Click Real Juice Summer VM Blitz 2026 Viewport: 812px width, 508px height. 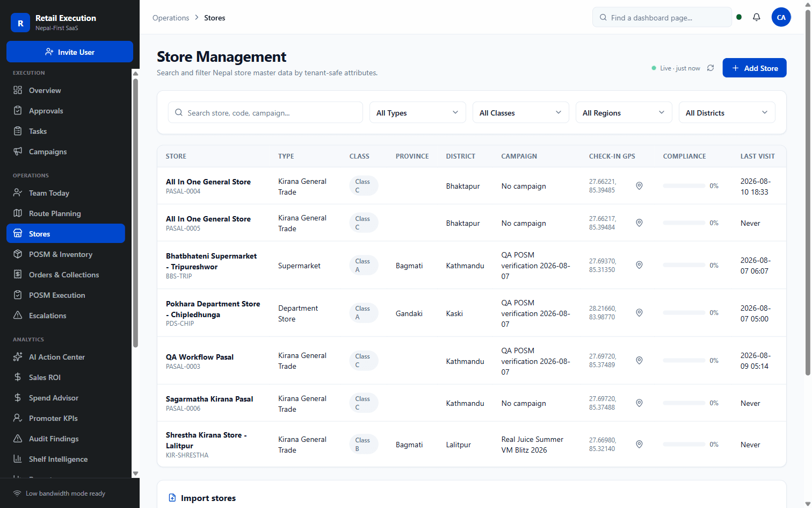(532, 445)
